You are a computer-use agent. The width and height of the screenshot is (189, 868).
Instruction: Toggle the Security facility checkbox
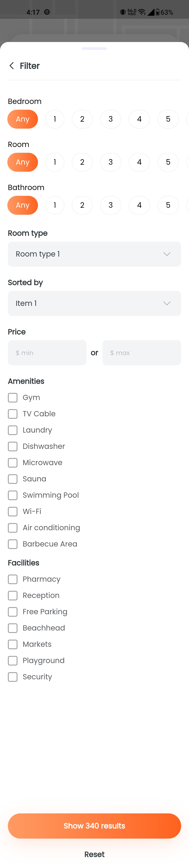click(13, 677)
